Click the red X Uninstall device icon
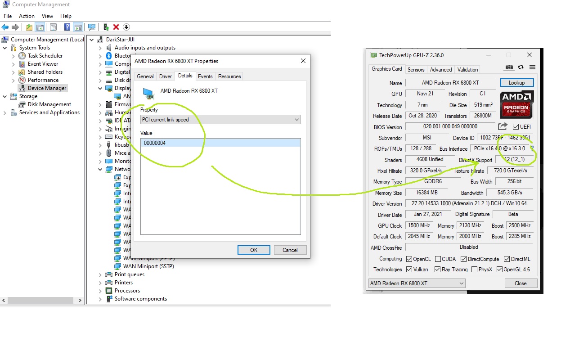 116,27
